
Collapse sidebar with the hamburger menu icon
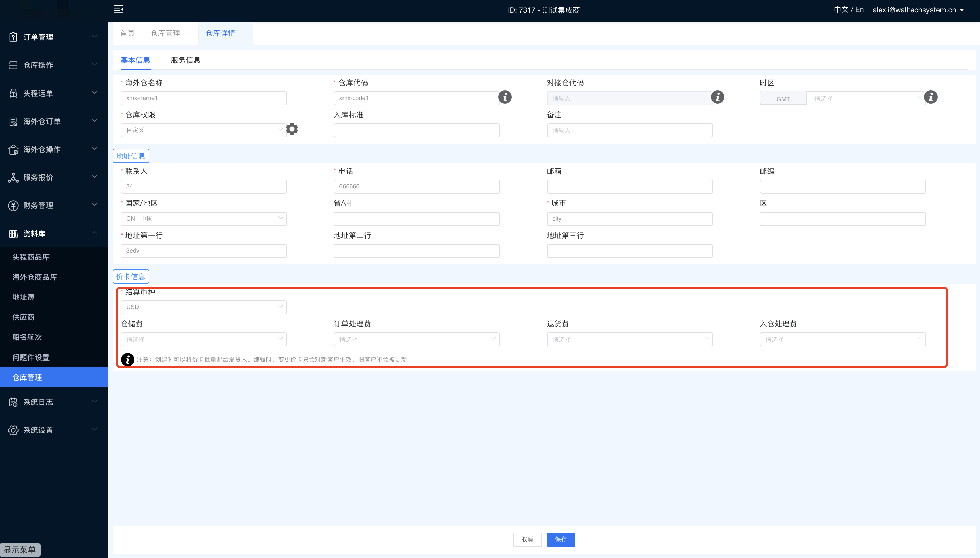pos(118,10)
